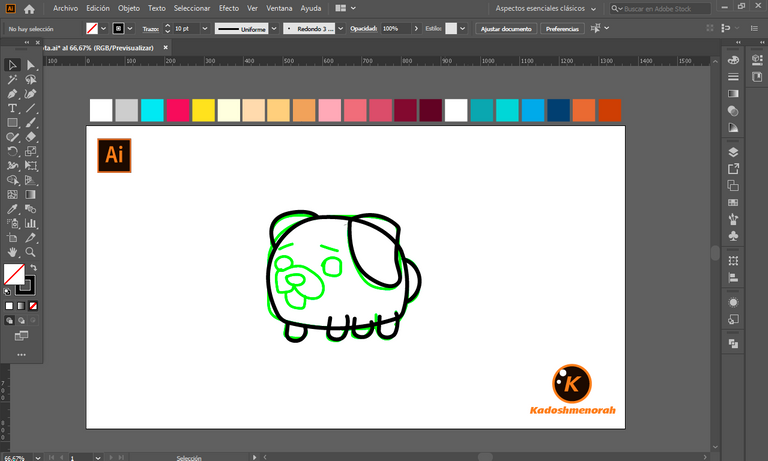Screen dimensions: 768x461
Task: Enable Draw Normal mode
Action: (9, 320)
